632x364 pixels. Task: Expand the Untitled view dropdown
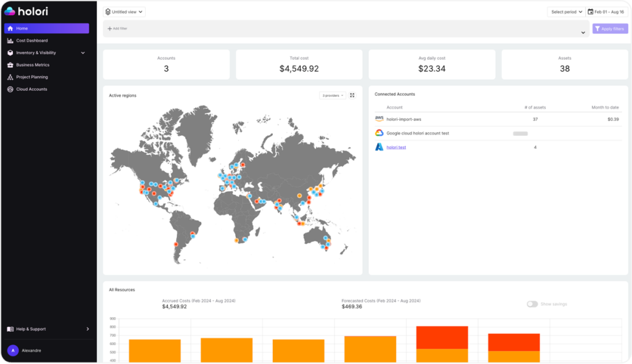125,11
